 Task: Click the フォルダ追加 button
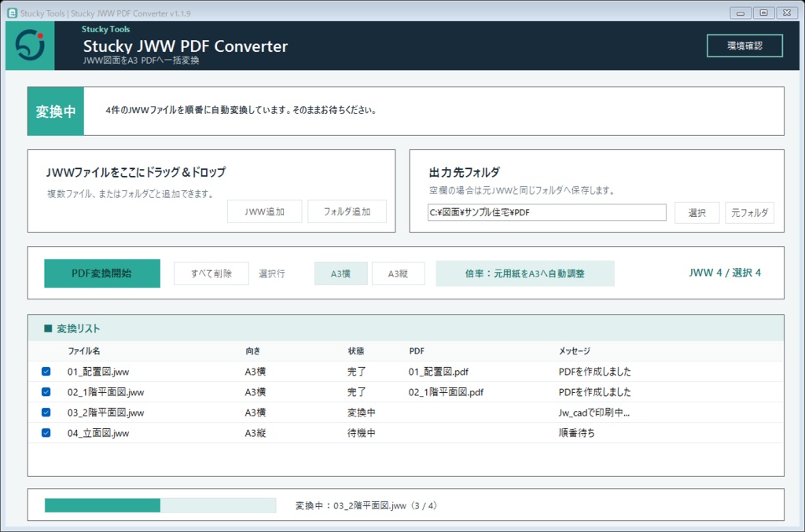click(347, 211)
